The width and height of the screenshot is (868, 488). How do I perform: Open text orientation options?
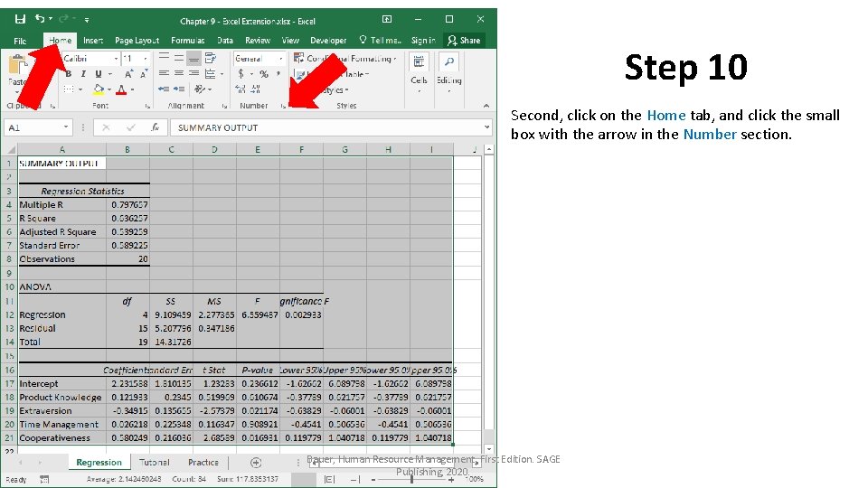pyautogui.click(x=200, y=89)
